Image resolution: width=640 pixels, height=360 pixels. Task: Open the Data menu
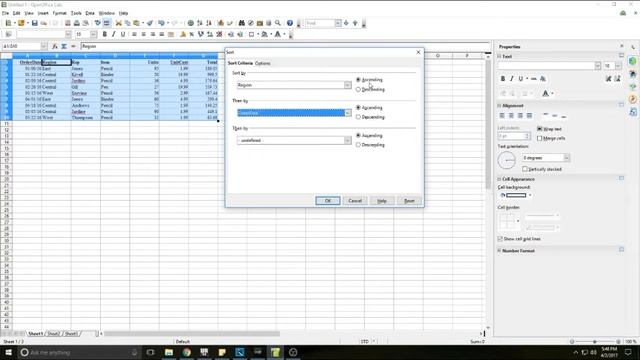[90, 13]
